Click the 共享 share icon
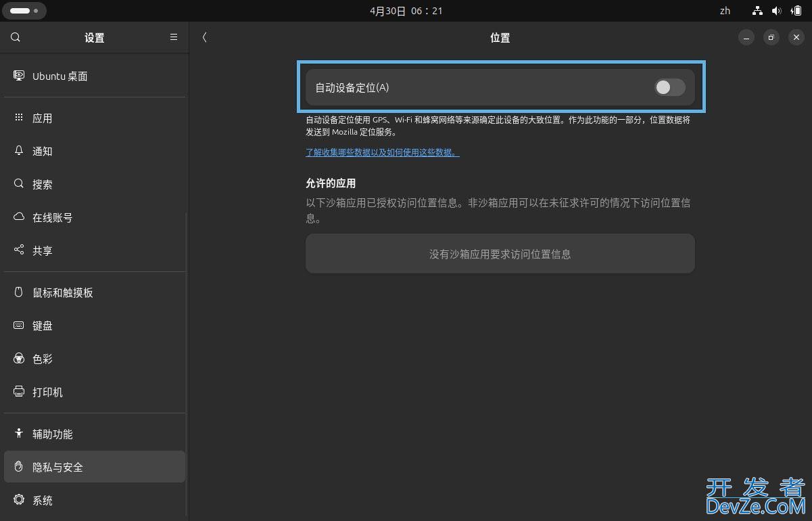This screenshot has height=521, width=812. 19,250
